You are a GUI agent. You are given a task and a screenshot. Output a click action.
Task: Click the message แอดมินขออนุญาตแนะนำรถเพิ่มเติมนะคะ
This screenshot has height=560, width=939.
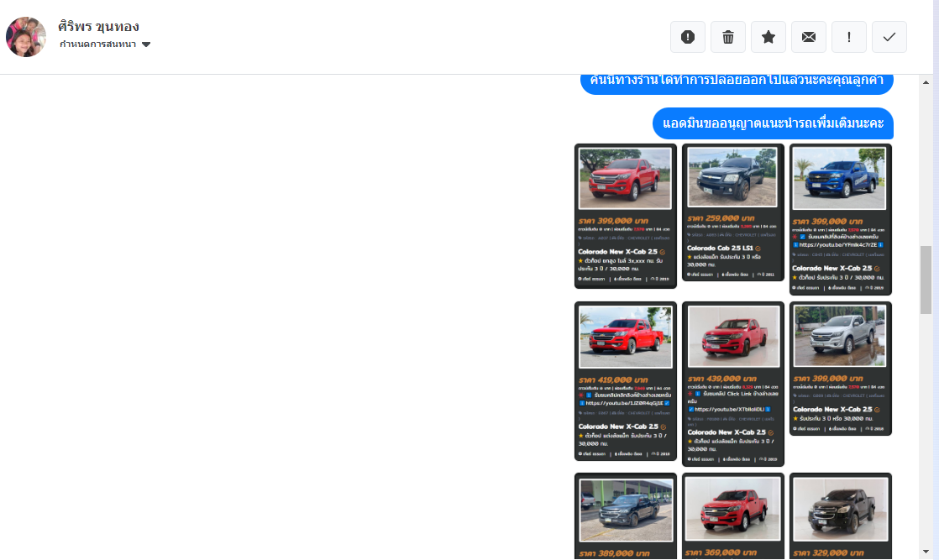point(773,123)
